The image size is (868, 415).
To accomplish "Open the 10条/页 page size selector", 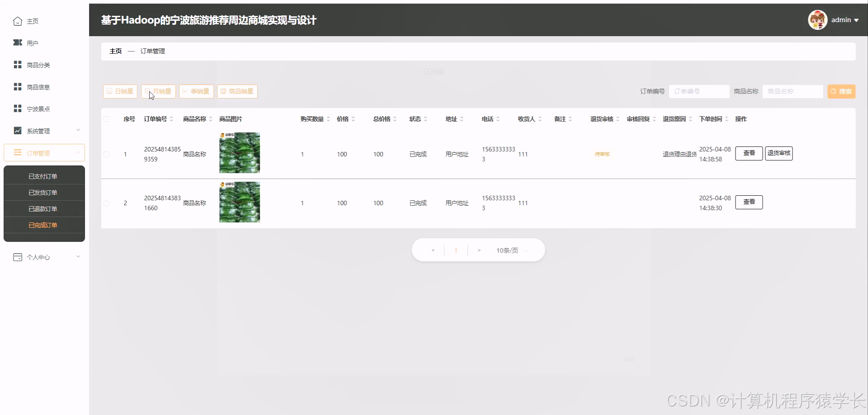I will (x=507, y=250).
